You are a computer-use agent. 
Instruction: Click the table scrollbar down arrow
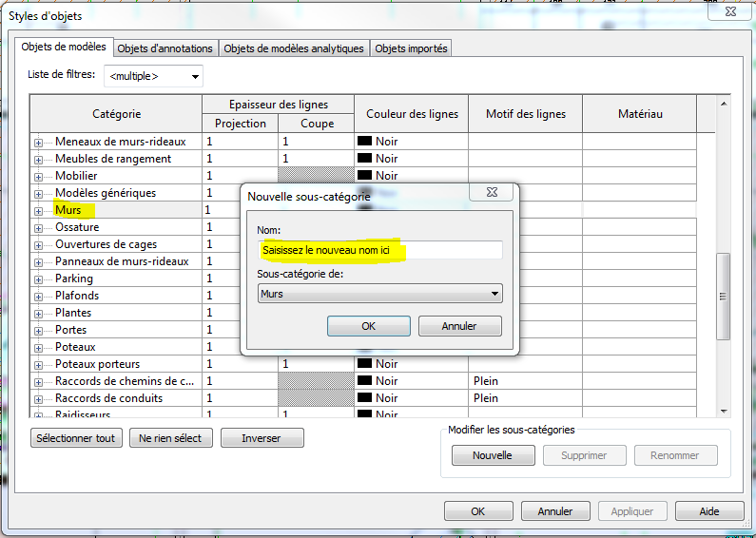click(x=724, y=411)
